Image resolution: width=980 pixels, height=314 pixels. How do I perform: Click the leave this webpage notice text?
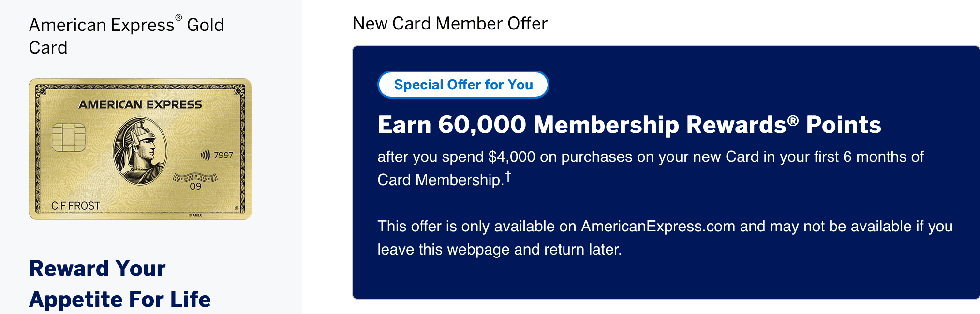(x=665, y=238)
